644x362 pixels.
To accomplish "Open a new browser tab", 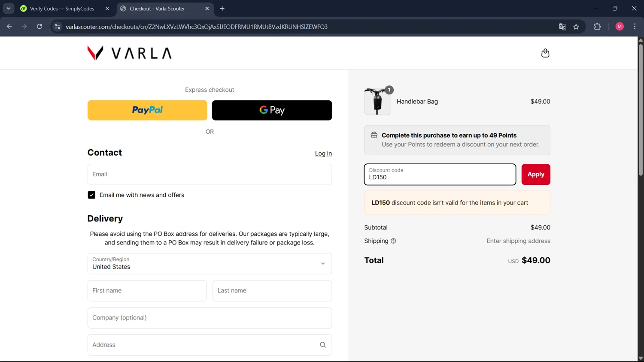I will click(x=222, y=9).
